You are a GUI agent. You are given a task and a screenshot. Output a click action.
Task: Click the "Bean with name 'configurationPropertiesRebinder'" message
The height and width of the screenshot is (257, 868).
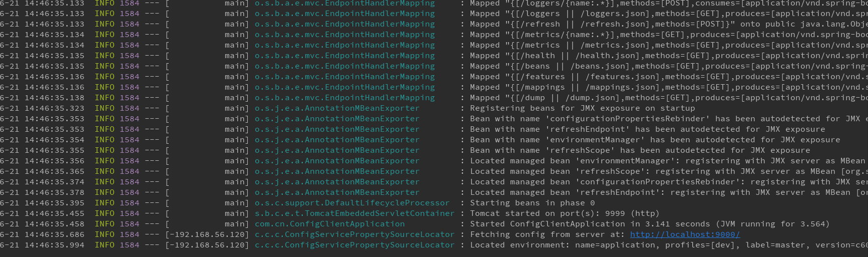pos(669,119)
